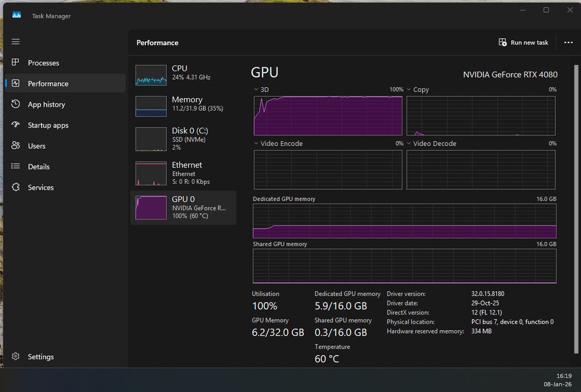The image size is (581, 392).
Task: Click the Users people icon
Action: click(x=16, y=146)
